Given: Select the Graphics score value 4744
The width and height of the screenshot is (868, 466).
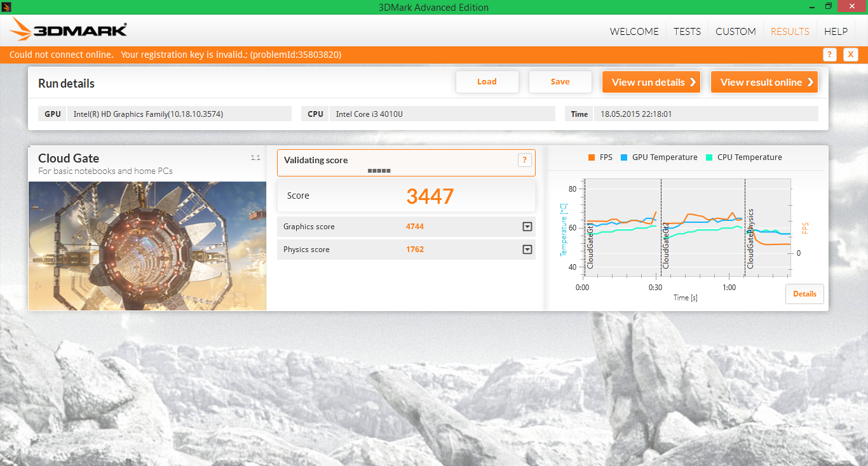Looking at the screenshot, I should coord(415,227).
